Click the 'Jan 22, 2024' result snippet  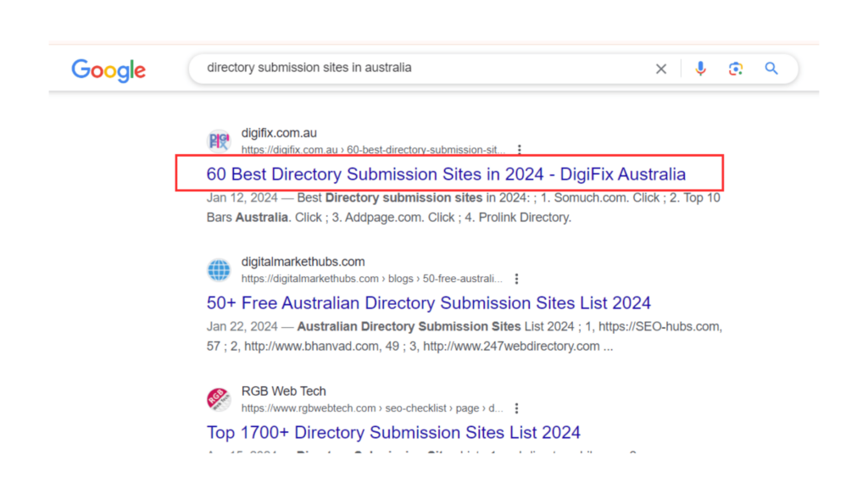tap(465, 336)
